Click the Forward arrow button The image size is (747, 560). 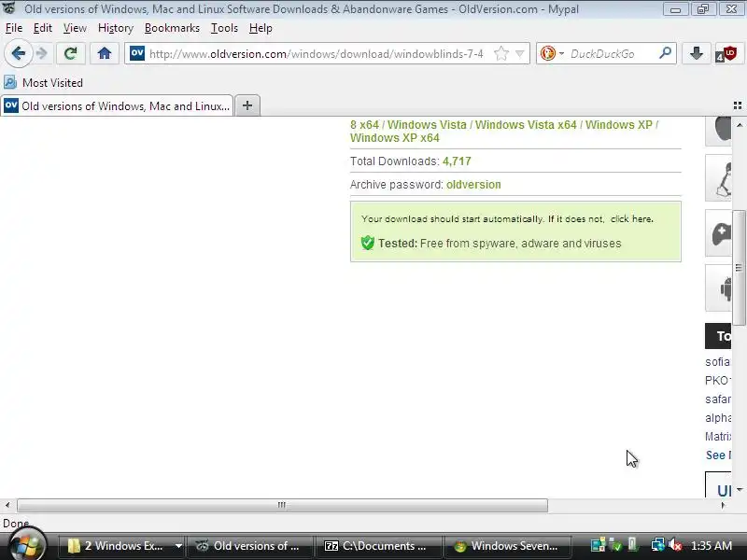click(42, 53)
